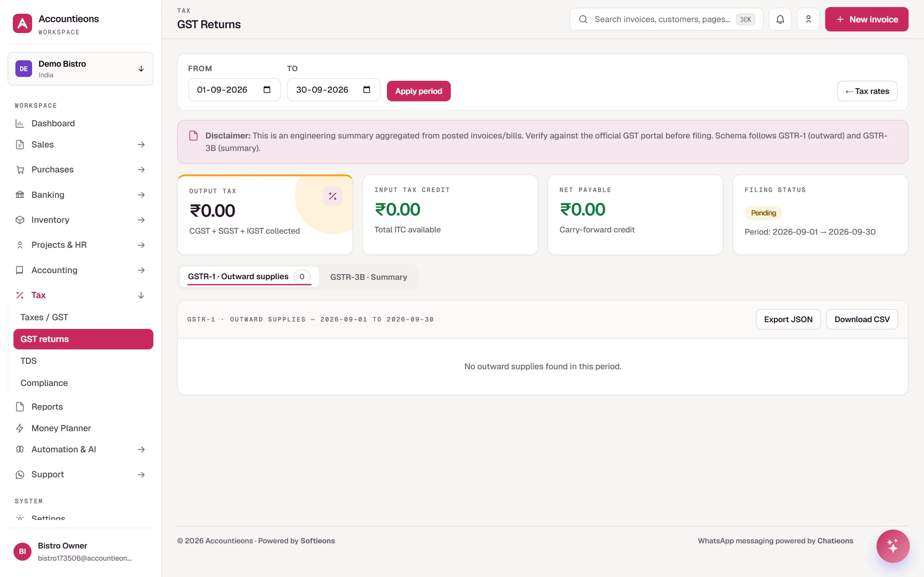The image size is (924, 577).
Task: Click the Output Tax percent icon
Action: coord(333,196)
